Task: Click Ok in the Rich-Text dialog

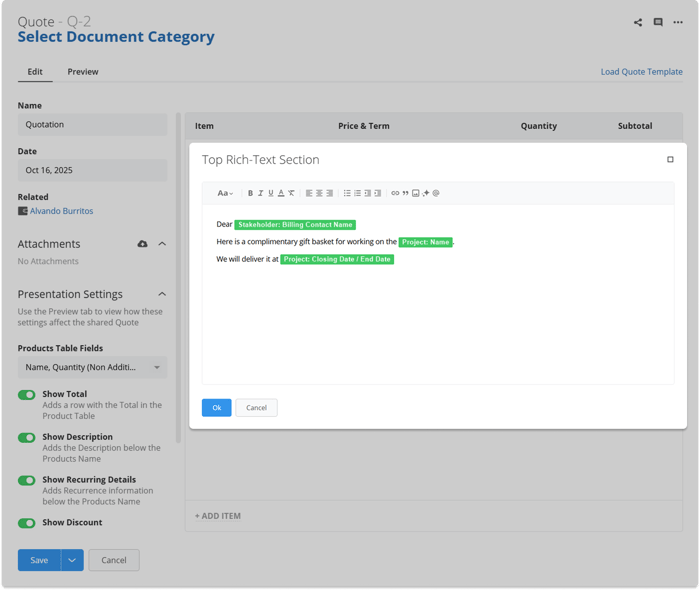Action: click(216, 407)
